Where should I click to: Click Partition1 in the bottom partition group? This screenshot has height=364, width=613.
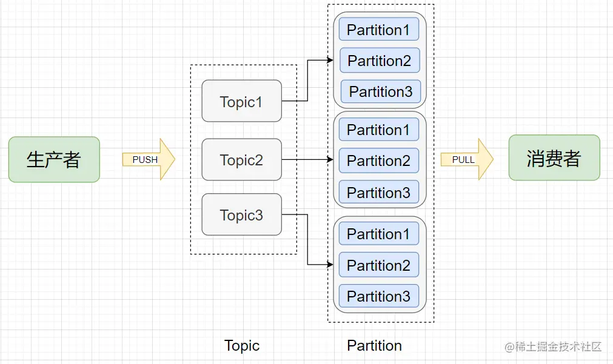pyautogui.click(x=378, y=234)
